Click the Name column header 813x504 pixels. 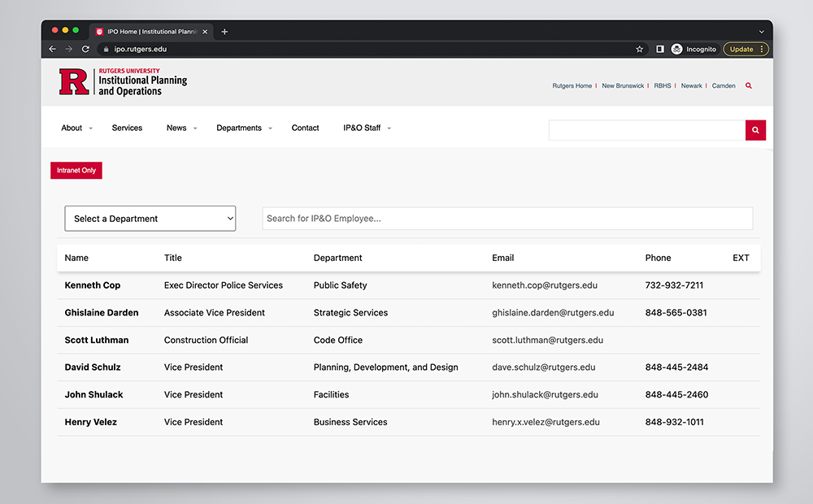tap(76, 259)
